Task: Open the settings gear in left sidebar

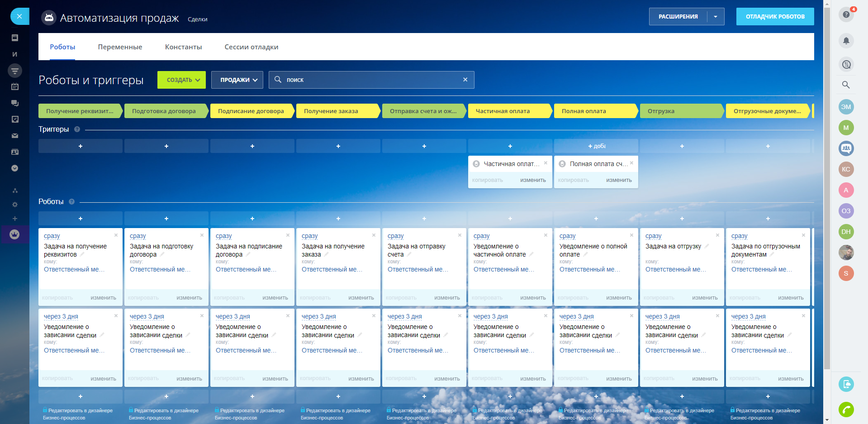Action: (15, 205)
